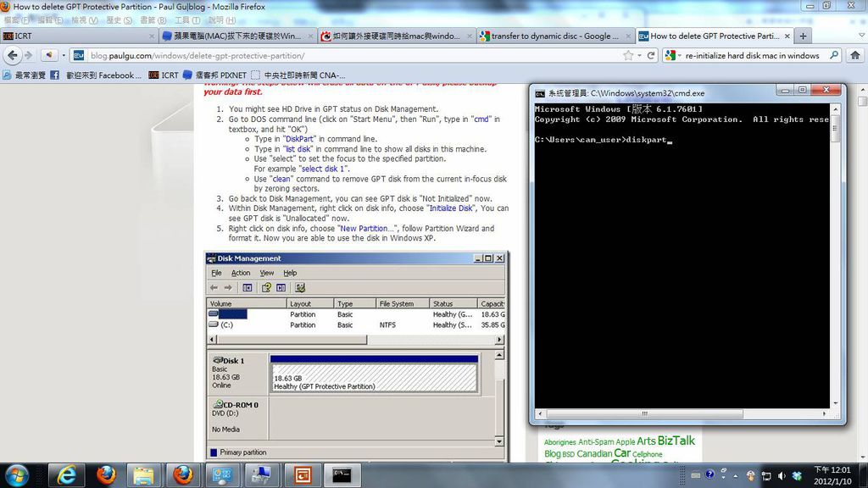Screen dimensions: 868x488
Task: Click the "cmd" link in step 2
Action: coord(481,119)
